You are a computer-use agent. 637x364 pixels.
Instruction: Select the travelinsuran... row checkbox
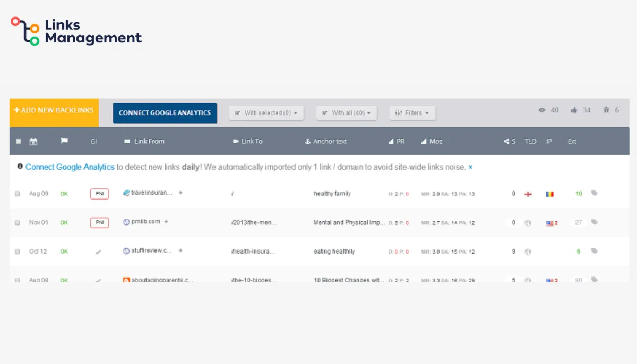(18, 194)
